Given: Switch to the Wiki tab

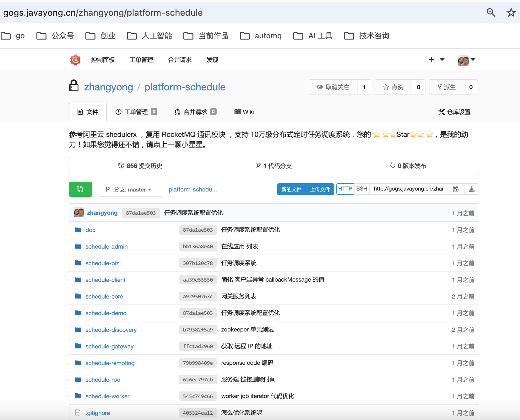Looking at the screenshot, I should click(244, 111).
